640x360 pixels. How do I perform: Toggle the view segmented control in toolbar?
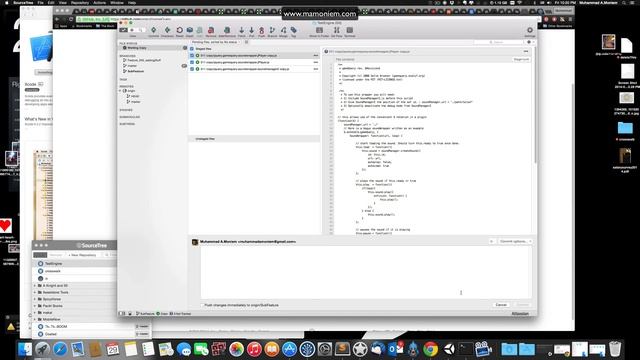133,30
